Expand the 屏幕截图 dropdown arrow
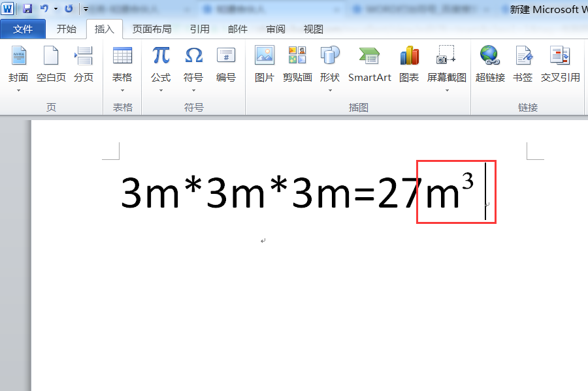The width and height of the screenshot is (588, 391). tap(447, 90)
